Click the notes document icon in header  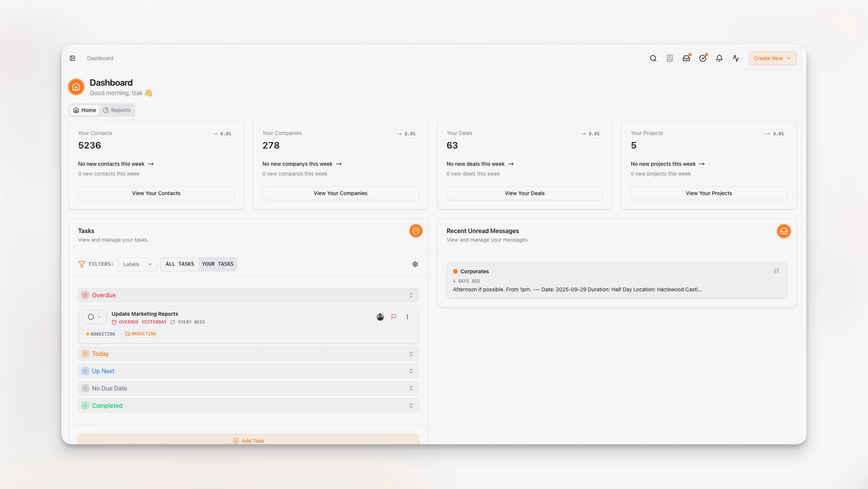670,58
